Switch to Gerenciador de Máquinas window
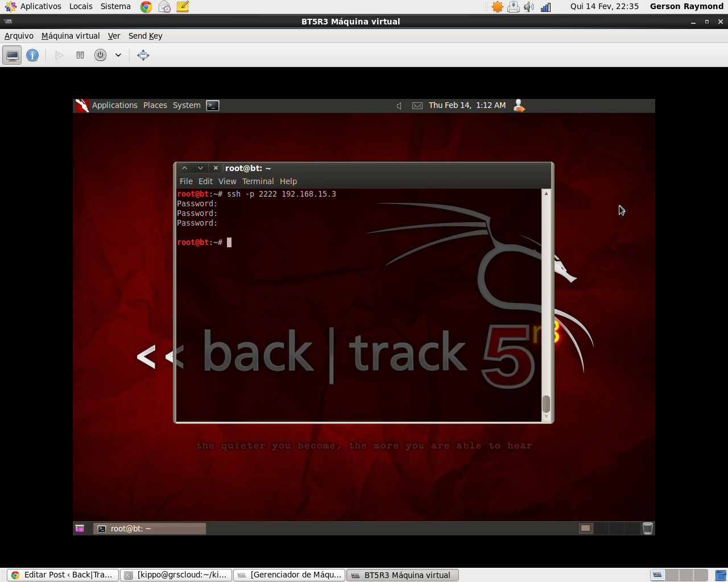The height and width of the screenshot is (582, 728). click(x=289, y=575)
